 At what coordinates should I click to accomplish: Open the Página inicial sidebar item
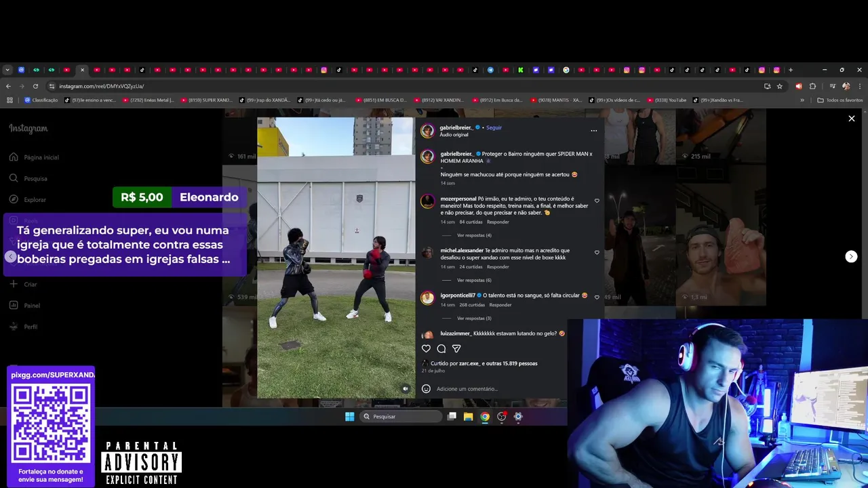(35, 157)
